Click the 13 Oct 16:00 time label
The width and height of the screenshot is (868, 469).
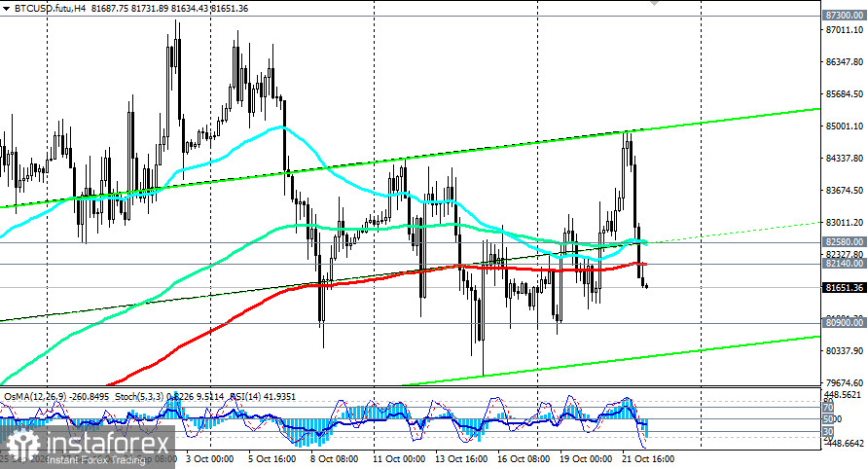461,459
